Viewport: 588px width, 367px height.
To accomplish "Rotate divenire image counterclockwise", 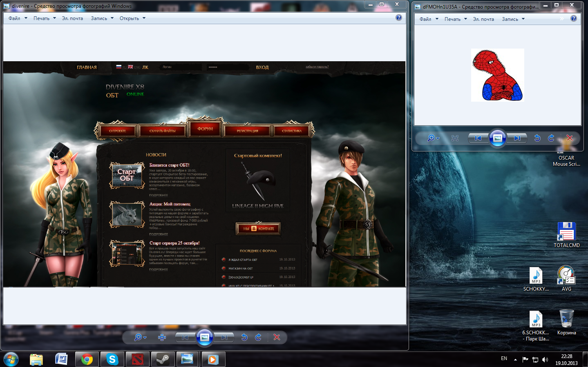I will (244, 337).
